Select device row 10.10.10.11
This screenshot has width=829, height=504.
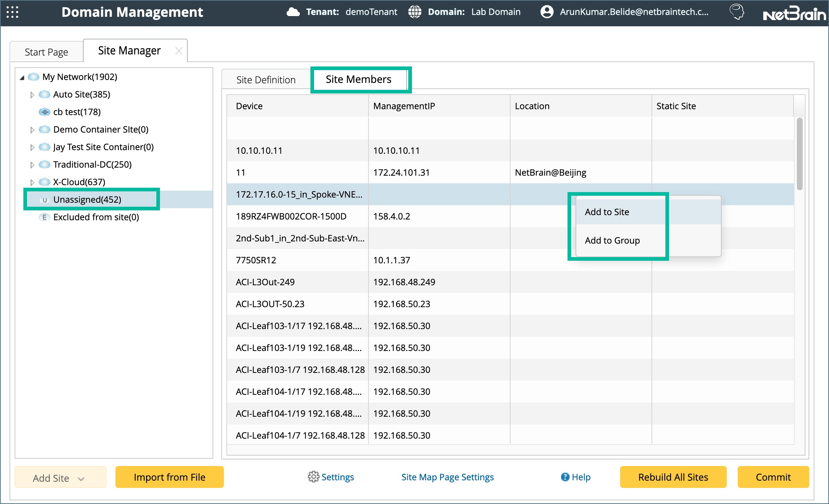[510, 150]
